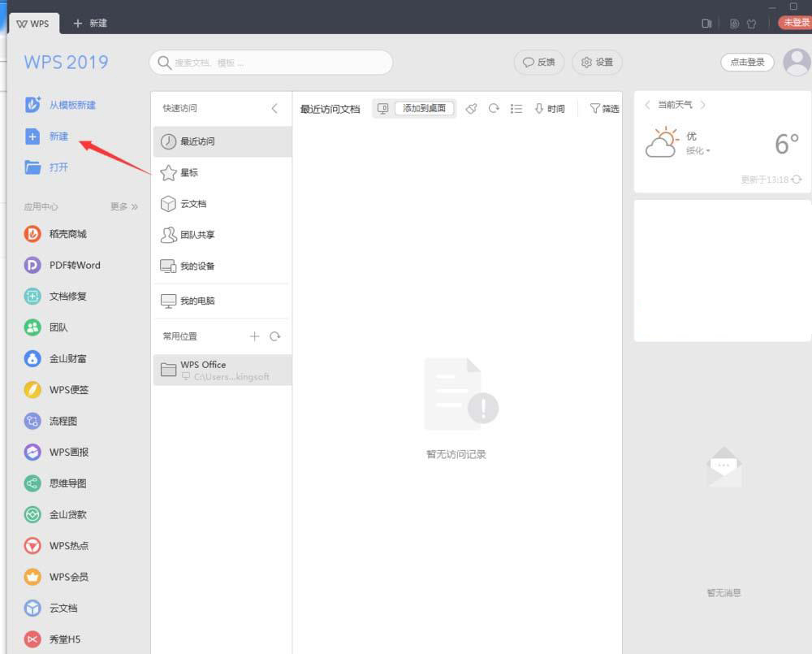Screen dimensions: 812x654
Task: Click the 暂无访问记录 text
Action: 456,454
